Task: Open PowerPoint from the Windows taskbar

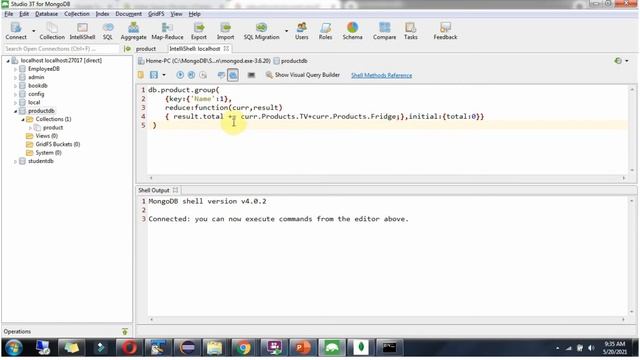Action: tap(302, 348)
